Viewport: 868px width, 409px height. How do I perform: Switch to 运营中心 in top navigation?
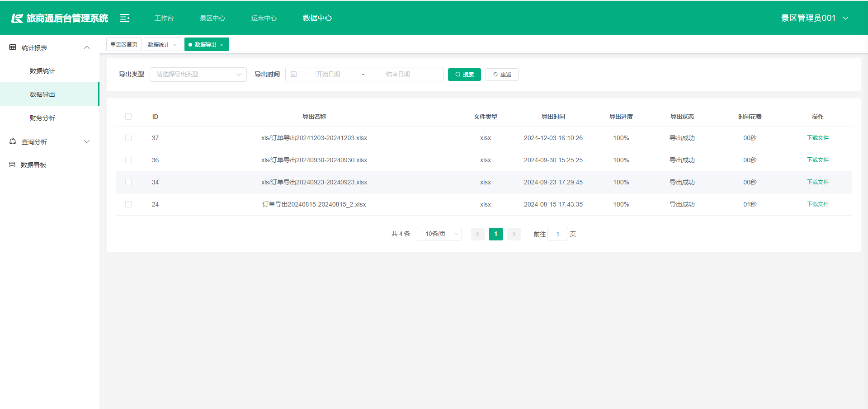click(264, 18)
